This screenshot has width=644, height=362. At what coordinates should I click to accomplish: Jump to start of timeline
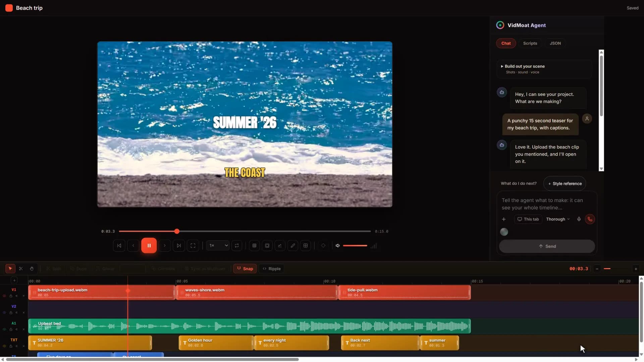119,245
